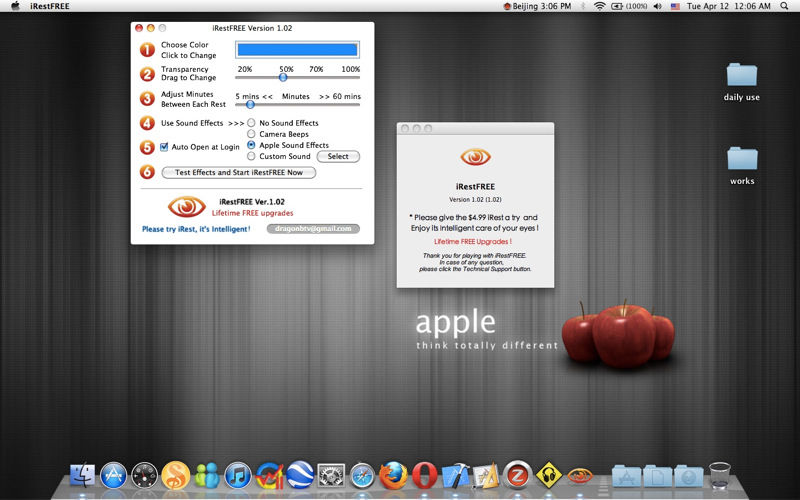Select No Sound Effects option
Viewport: 800px width, 500px height.
[251, 123]
